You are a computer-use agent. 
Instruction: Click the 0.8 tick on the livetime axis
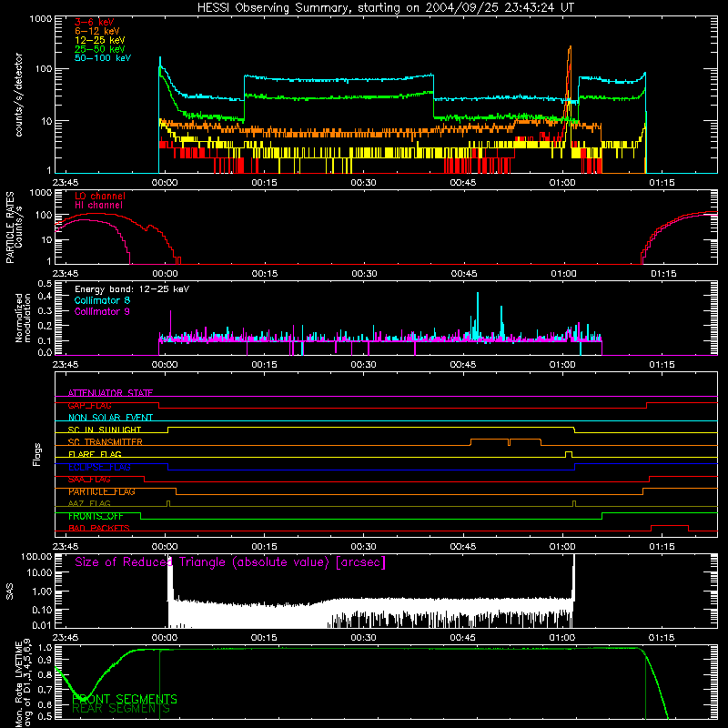[x=45, y=674]
